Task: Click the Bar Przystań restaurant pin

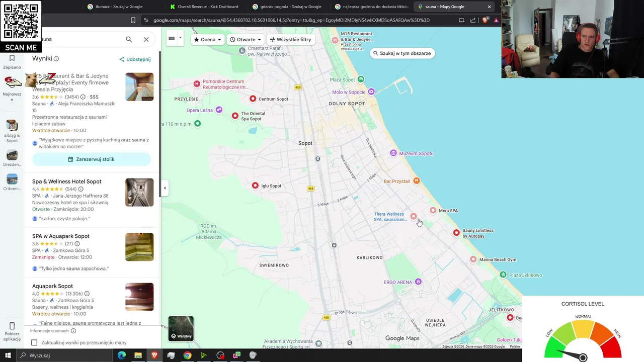Action: (x=416, y=181)
